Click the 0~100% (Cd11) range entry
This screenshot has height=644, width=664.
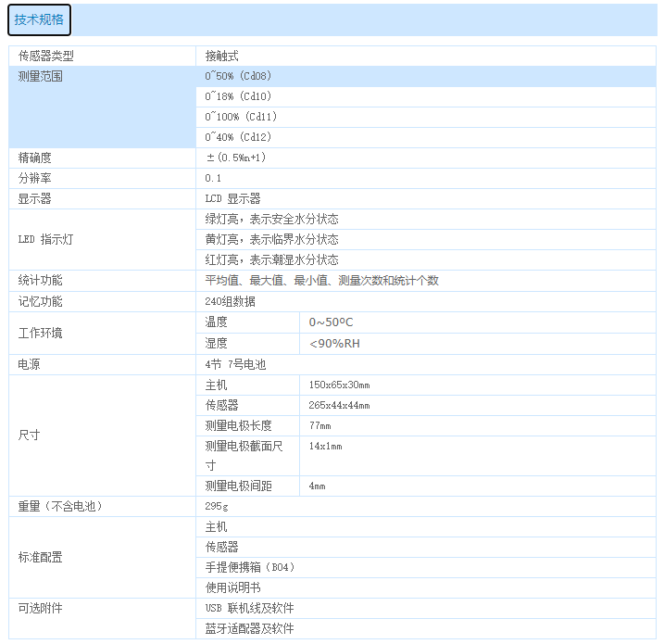click(241, 117)
